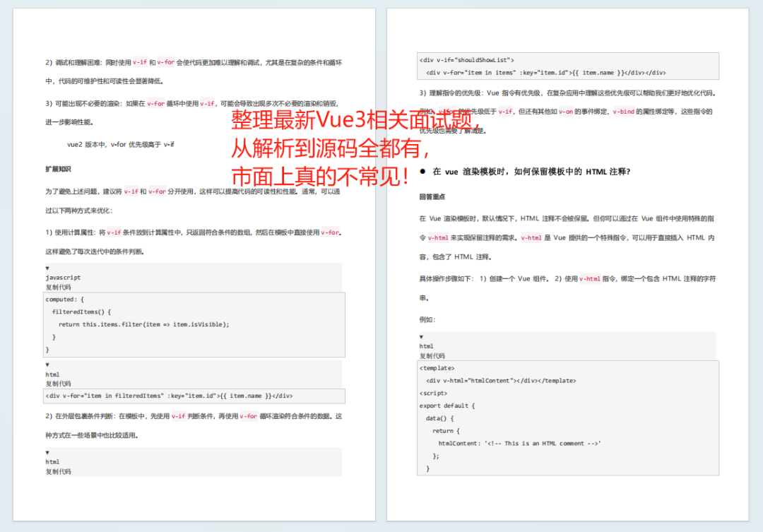Viewport: 763px width, 532px height.
Task: Click the '例如:' line above the template block
Action: [427, 320]
